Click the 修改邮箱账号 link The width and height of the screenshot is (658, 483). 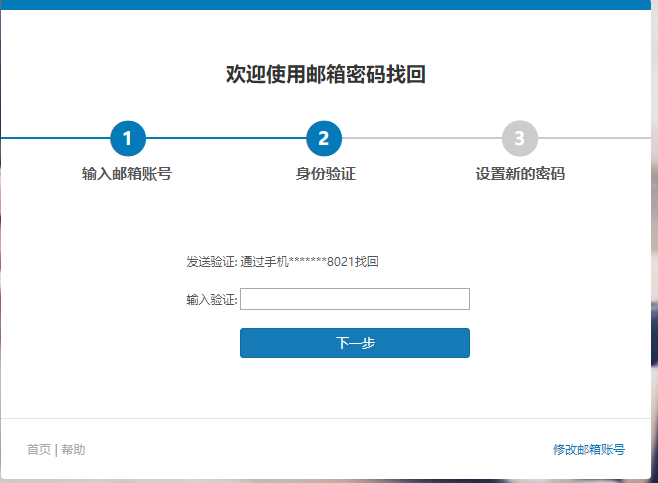coord(589,450)
